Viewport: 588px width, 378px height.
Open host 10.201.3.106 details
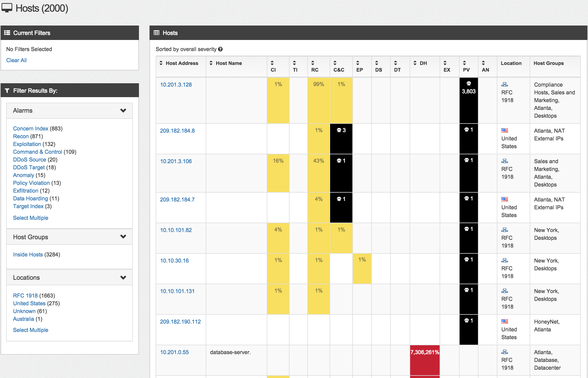pos(176,161)
